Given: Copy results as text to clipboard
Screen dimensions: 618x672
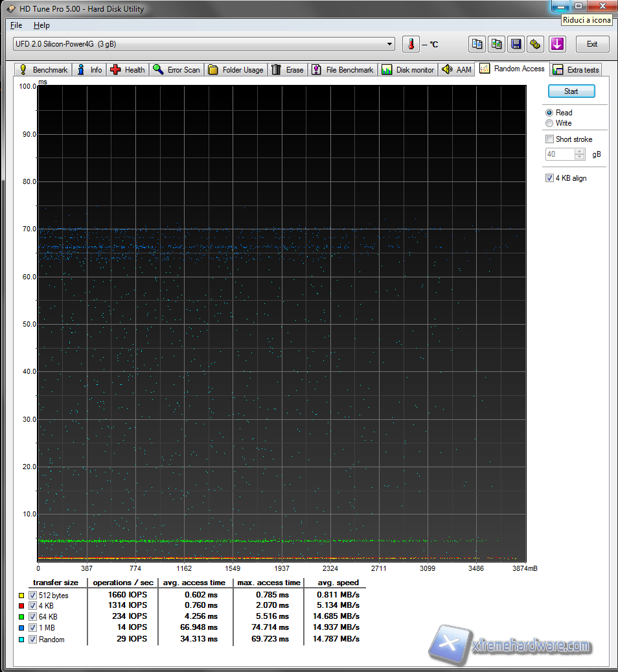Looking at the screenshot, I should pyautogui.click(x=477, y=44).
